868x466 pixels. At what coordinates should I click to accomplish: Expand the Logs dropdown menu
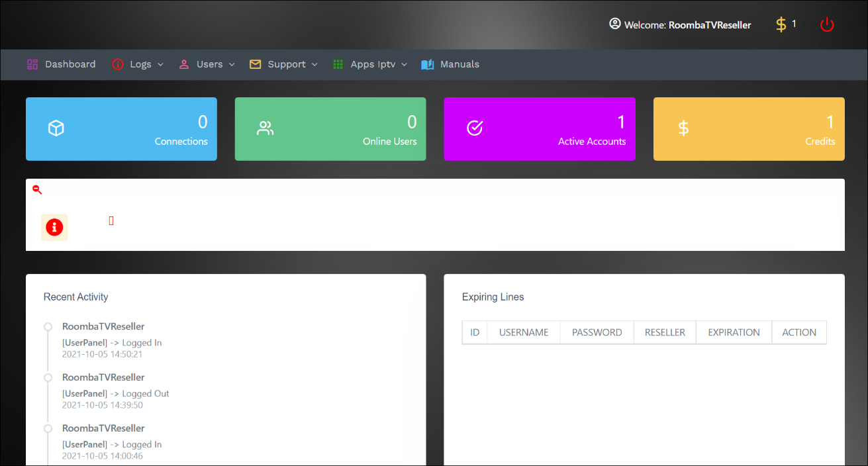138,64
